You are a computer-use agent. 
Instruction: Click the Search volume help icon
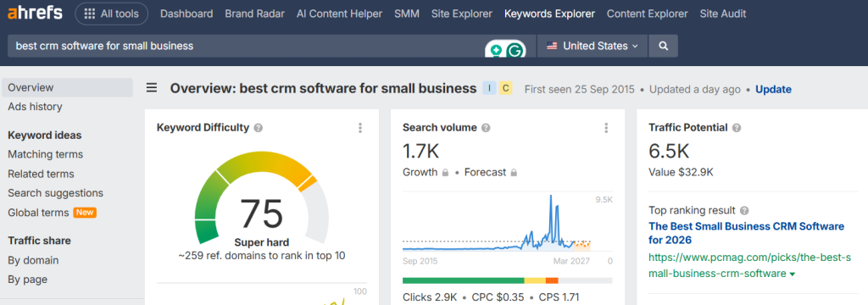tap(486, 128)
